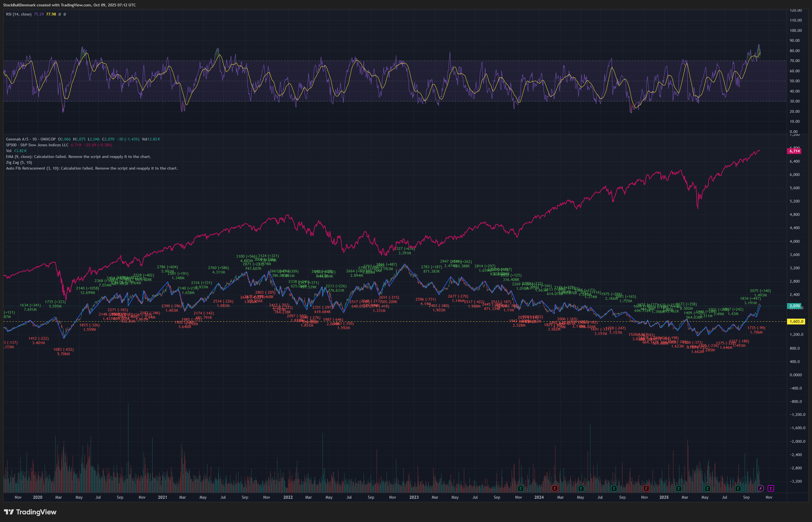Click the 4,800 level on price scale

coord(795,214)
